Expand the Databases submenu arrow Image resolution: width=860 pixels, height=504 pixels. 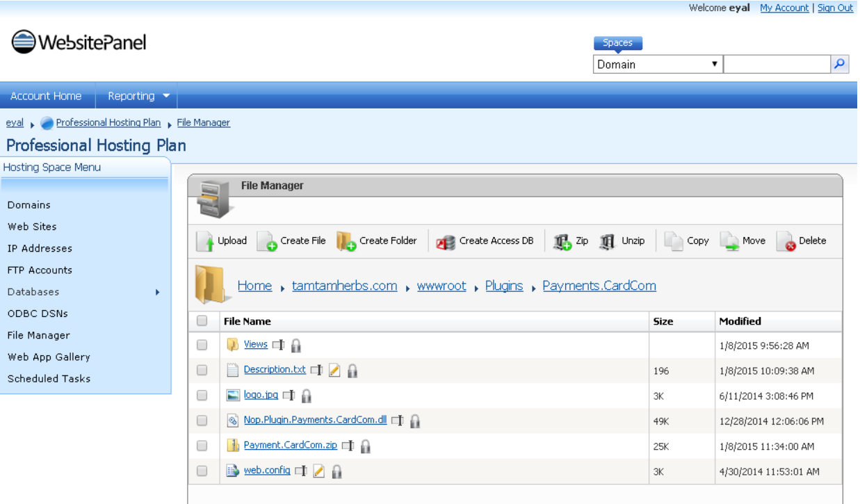[158, 292]
